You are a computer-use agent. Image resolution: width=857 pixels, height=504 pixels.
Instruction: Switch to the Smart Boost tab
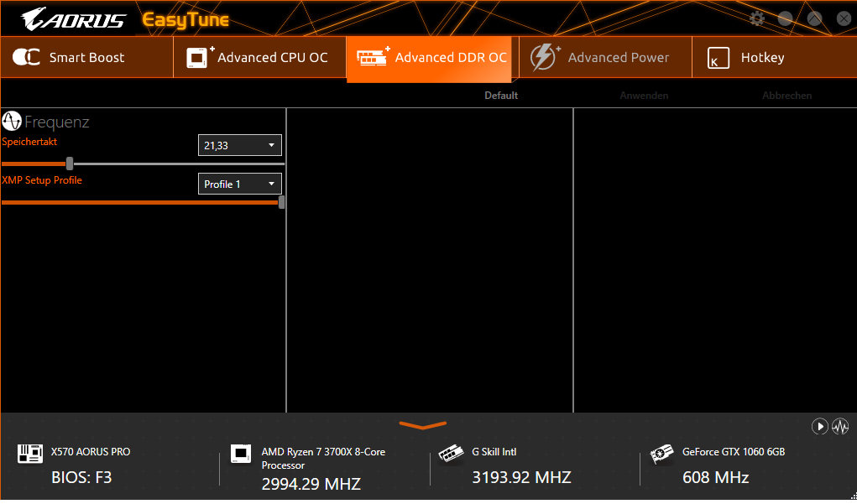point(87,57)
